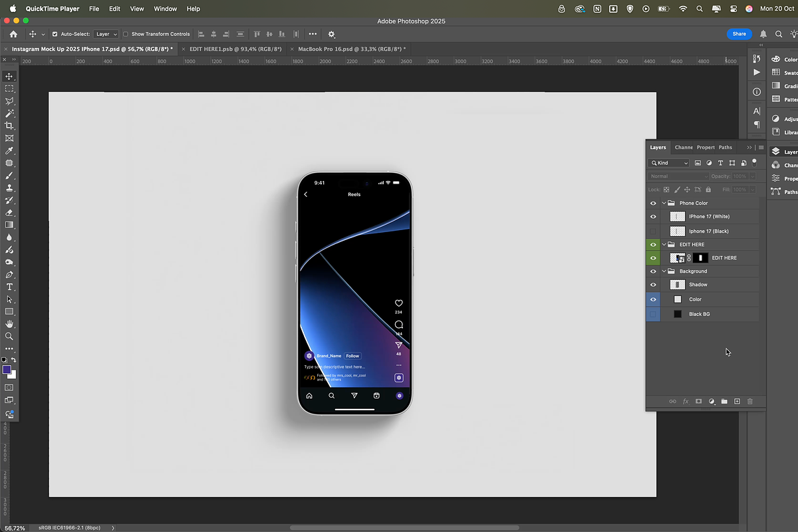
Task: Filter layers by type layers icon
Action: [720, 163]
